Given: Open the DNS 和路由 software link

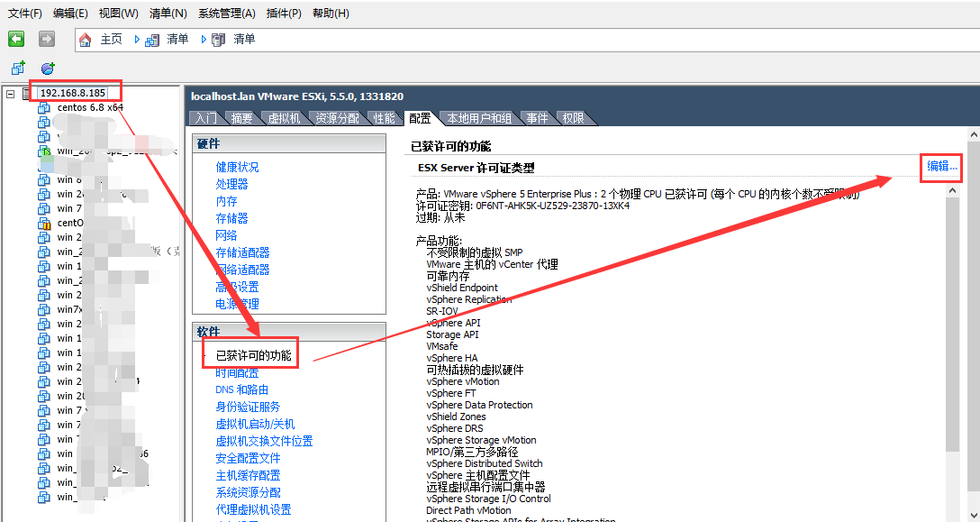Looking at the screenshot, I should coord(242,389).
